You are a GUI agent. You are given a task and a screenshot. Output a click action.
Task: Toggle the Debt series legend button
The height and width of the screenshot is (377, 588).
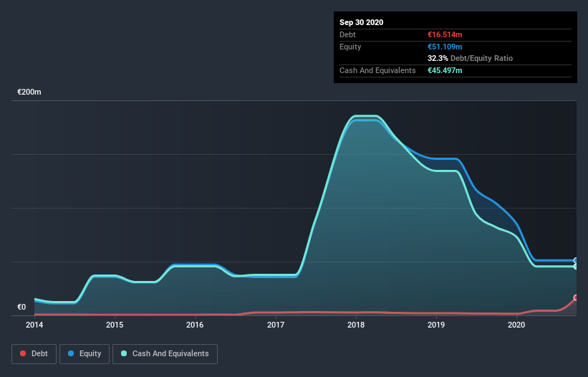(34, 354)
